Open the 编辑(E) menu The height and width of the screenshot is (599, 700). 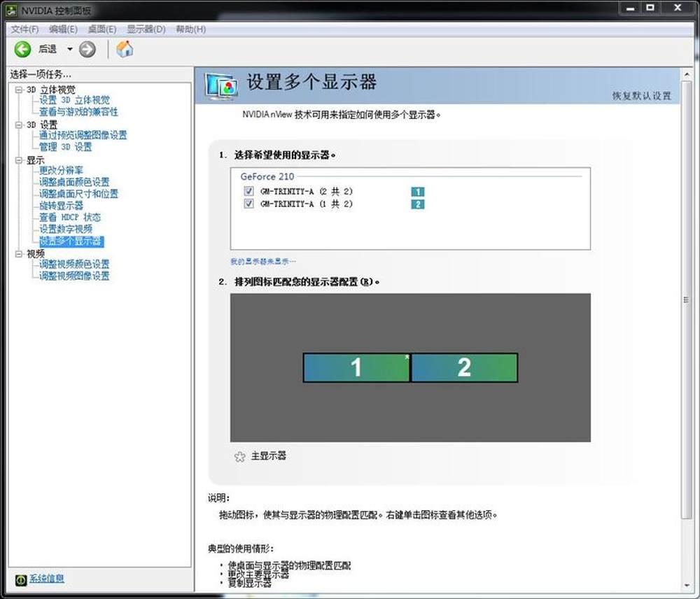64,29
